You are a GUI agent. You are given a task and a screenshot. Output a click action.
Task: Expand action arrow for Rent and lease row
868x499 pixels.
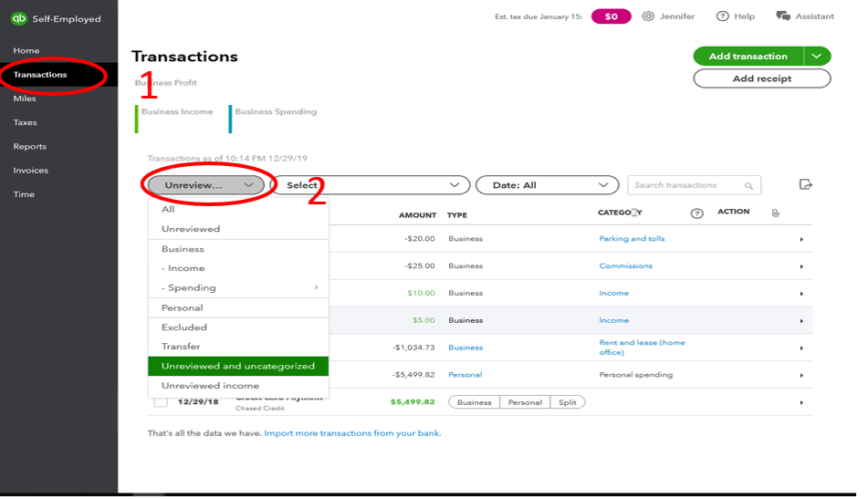tap(801, 348)
